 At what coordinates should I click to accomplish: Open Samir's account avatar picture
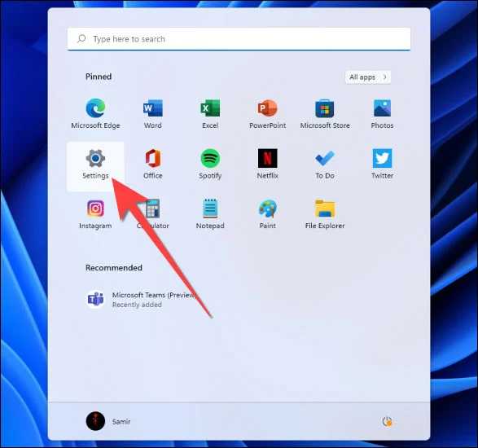95,421
